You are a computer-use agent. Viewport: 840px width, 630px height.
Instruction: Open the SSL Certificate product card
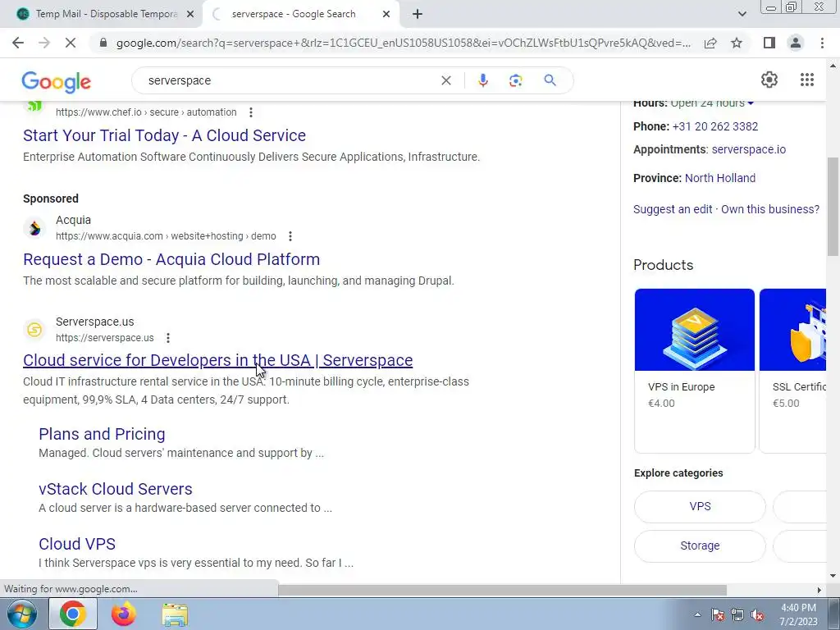tap(793, 370)
